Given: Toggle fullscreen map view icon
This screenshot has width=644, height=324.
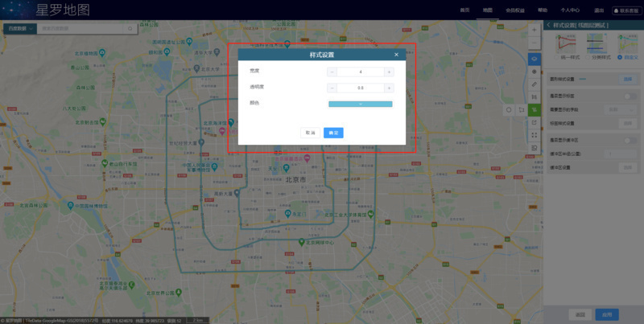Looking at the screenshot, I should (535, 135).
